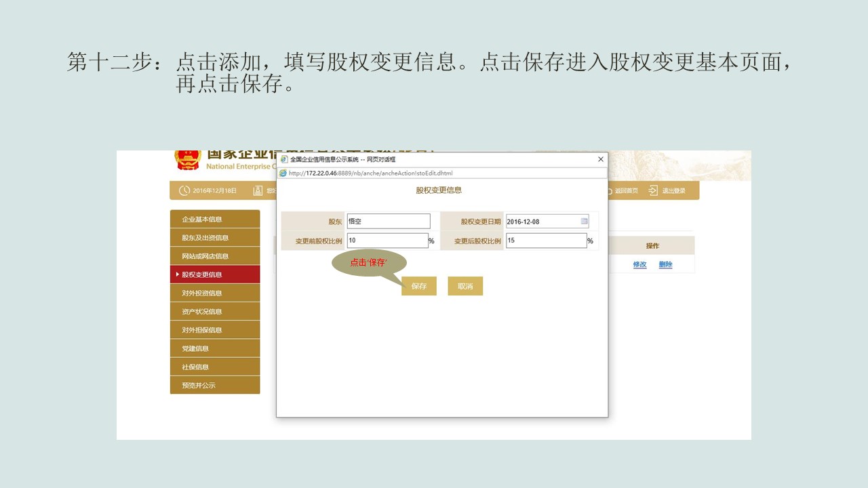The image size is (868, 488).
Task: Click the 股东 input showing 悟空
Action: 389,220
